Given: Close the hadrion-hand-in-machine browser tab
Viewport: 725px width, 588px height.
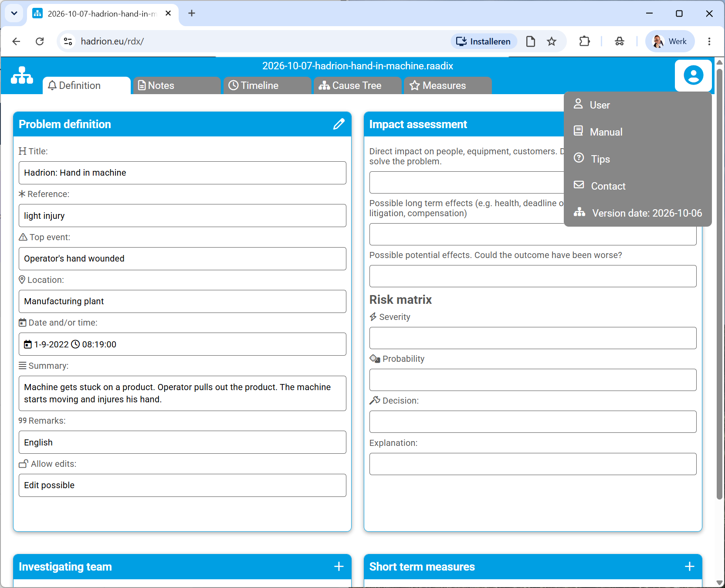Looking at the screenshot, I should click(x=168, y=14).
